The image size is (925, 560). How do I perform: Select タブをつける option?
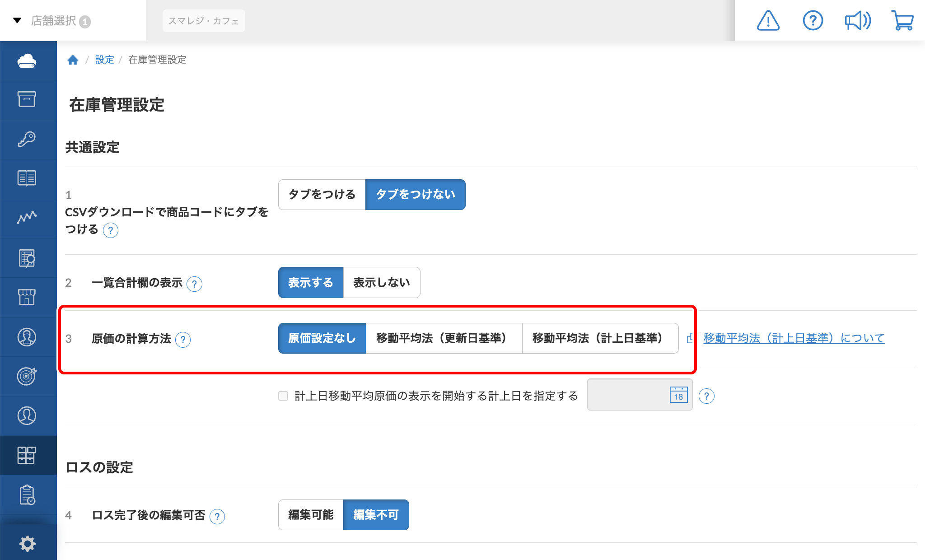[322, 195]
